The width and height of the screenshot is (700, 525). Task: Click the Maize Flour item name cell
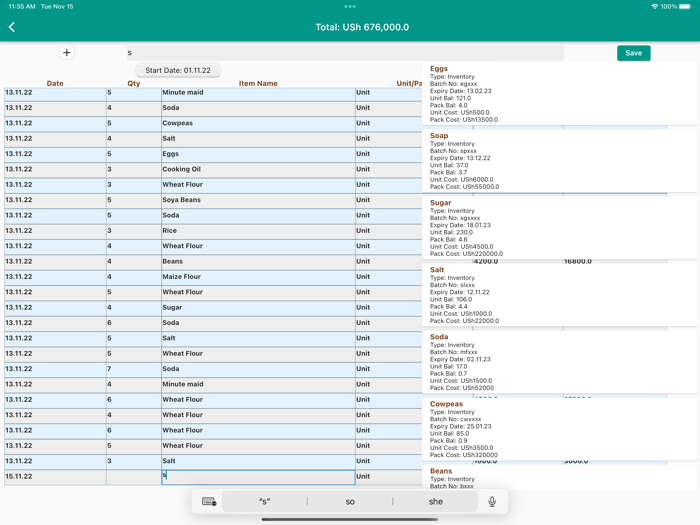[258, 277]
